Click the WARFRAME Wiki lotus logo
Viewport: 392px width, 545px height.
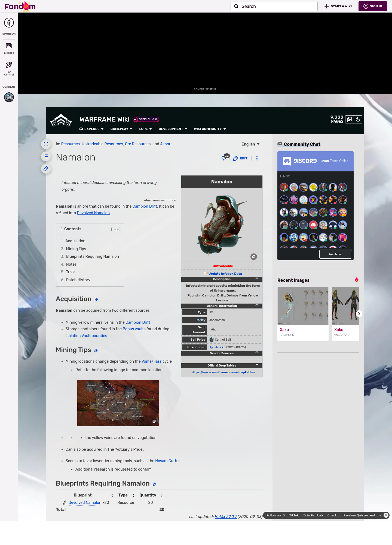click(x=61, y=120)
